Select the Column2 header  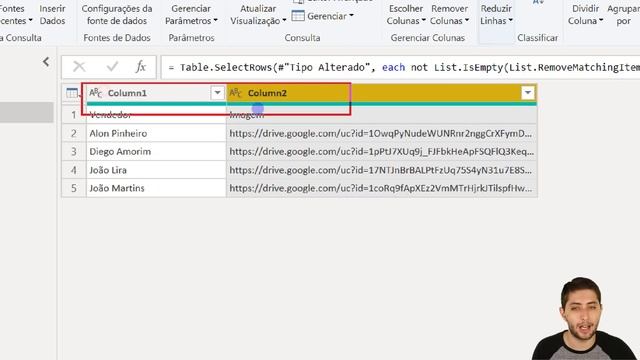click(x=381, y=93)
